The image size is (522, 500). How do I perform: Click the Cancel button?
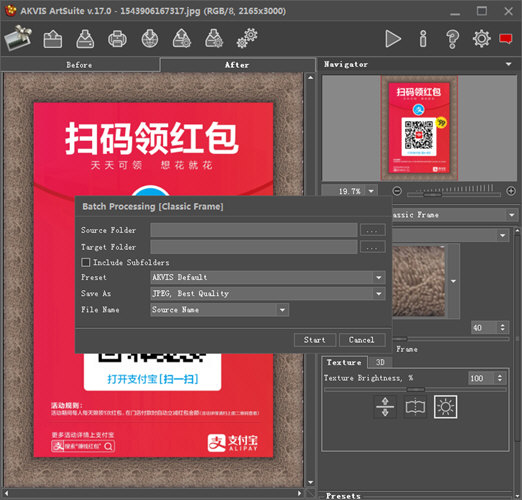(x=362, y=340)
